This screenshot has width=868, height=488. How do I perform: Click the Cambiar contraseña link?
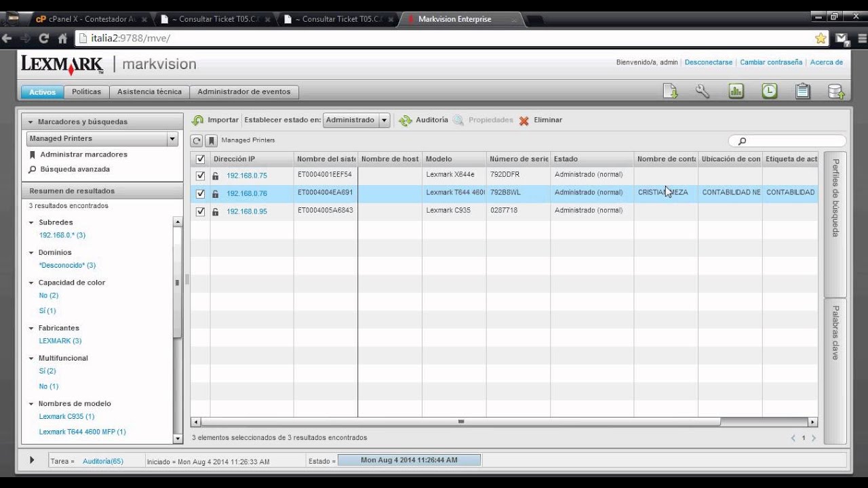[771, 62]
